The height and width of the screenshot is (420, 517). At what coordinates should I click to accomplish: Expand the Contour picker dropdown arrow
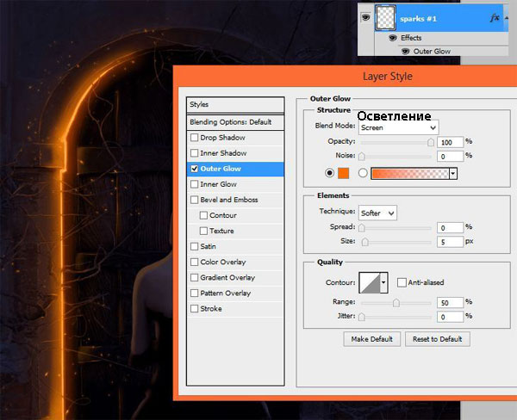pos(383,282)
